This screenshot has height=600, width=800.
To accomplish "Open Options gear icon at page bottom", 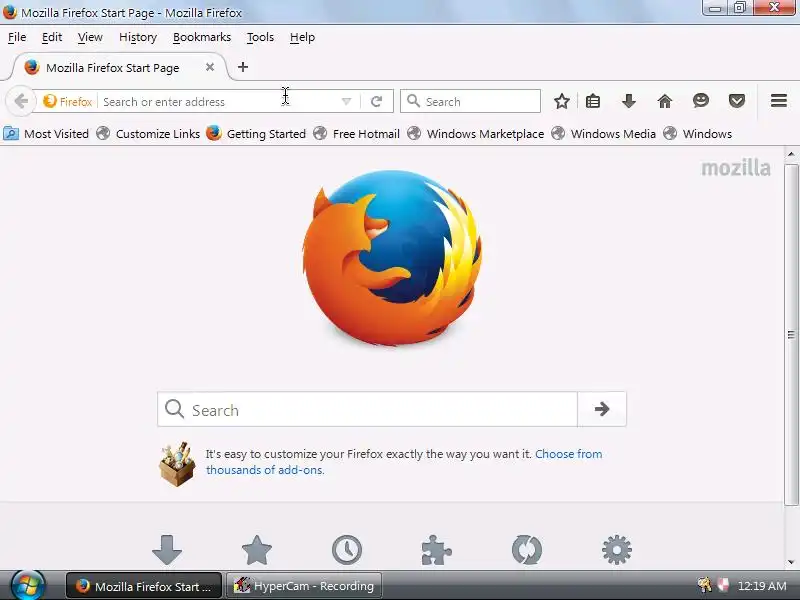I will [x=617, y=549].
